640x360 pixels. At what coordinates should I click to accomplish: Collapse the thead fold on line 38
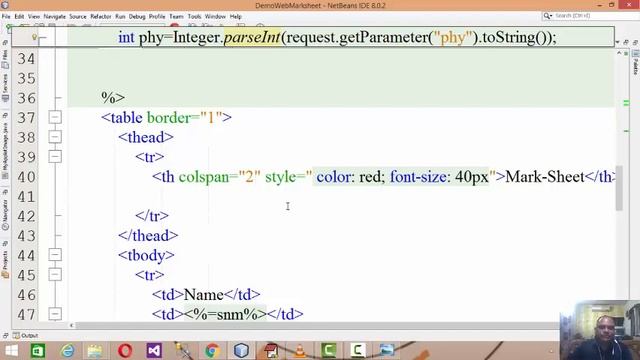pos(55,137)
